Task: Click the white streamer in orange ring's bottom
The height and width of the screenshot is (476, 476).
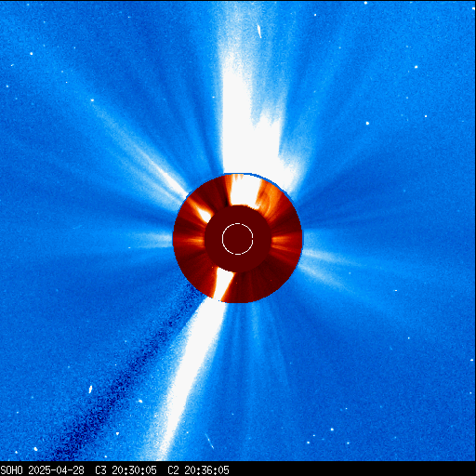Action: tap(222, 284)
